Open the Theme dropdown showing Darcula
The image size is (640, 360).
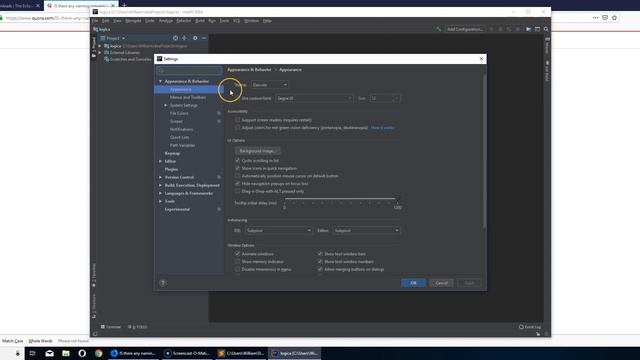point(269,85)
